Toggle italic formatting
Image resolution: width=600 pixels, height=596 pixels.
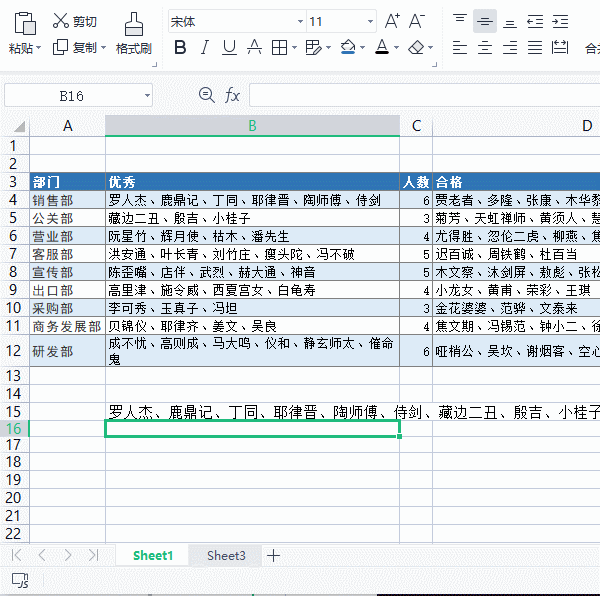tap(205, 47)
